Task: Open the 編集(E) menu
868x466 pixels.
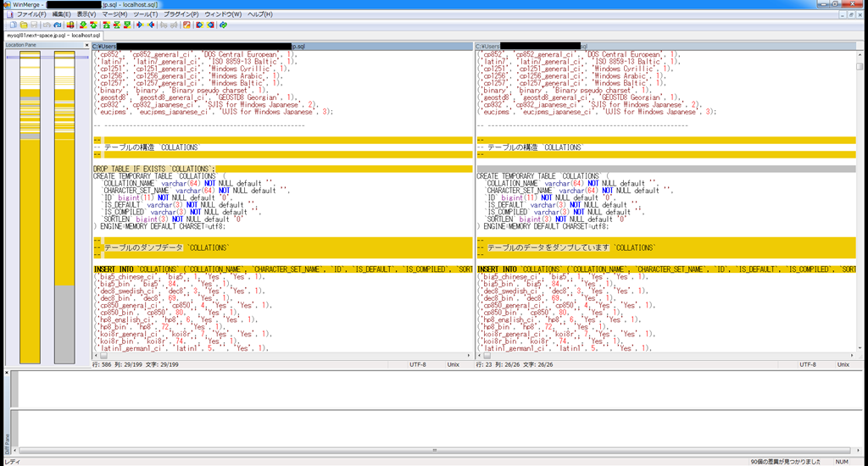Action: (61, 14)
